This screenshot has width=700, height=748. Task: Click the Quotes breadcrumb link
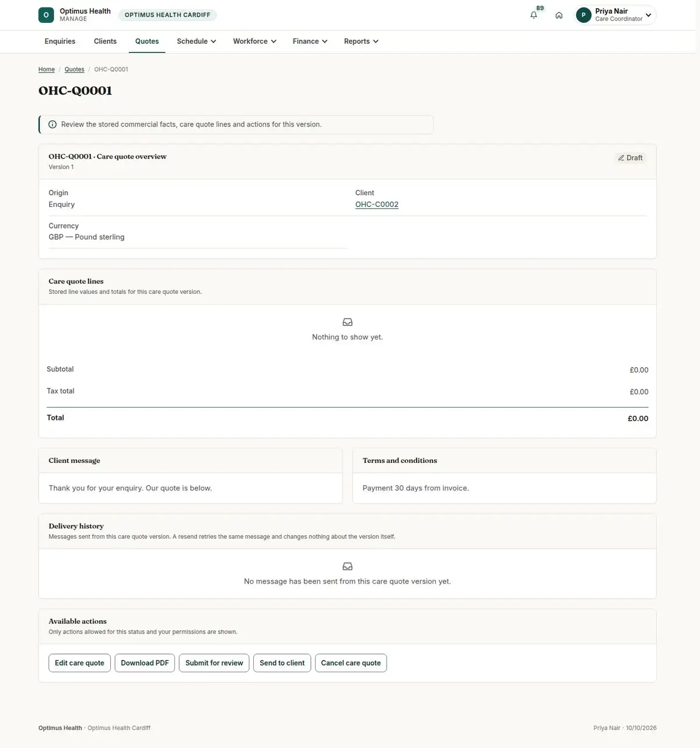[74, 69]
